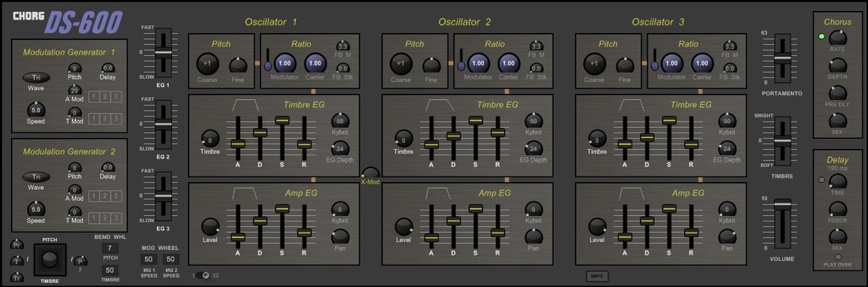Click Modulation Generator 1 Speed knob
868x287 pixels.
[36, 110]
